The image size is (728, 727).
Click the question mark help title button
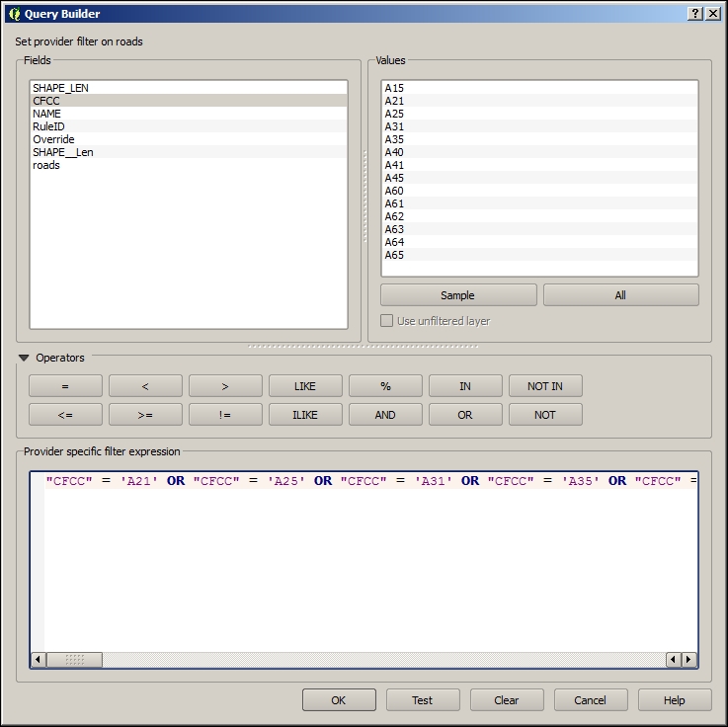point(694,14)
